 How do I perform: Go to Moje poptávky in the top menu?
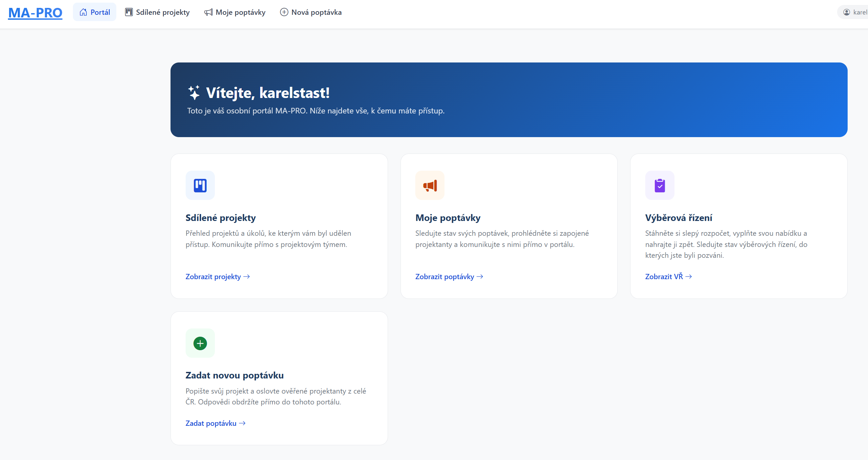pyautogui.click(x=235, y=12)
